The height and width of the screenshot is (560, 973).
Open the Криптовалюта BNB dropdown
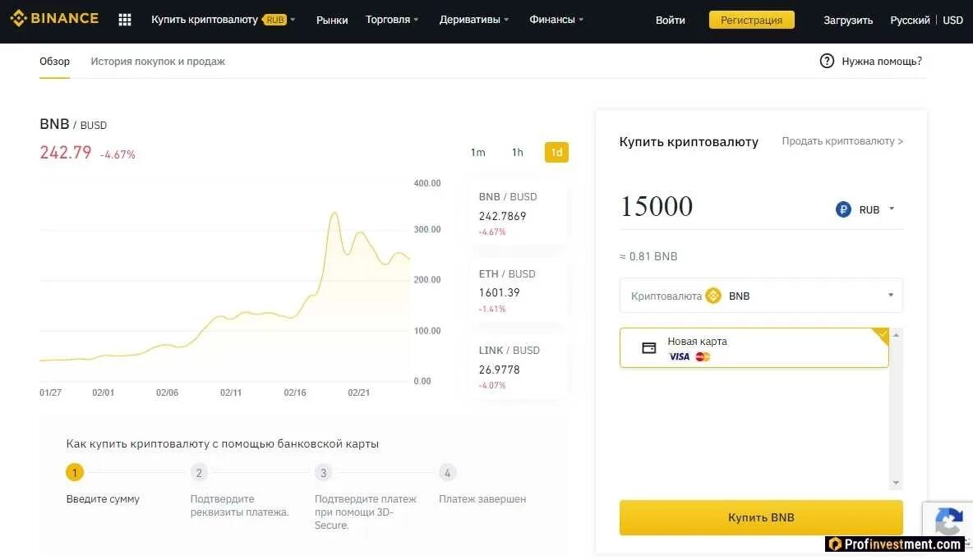[891, 296]
